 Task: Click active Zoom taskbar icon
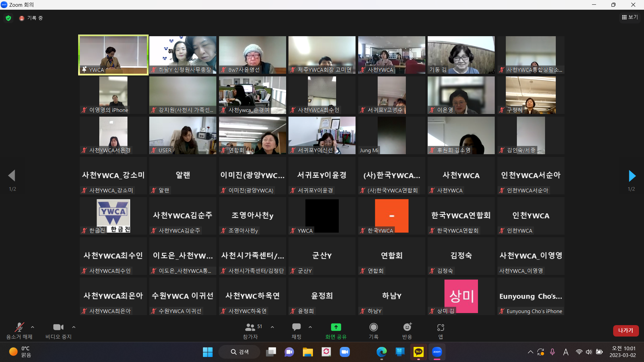[x=437, y=352]
